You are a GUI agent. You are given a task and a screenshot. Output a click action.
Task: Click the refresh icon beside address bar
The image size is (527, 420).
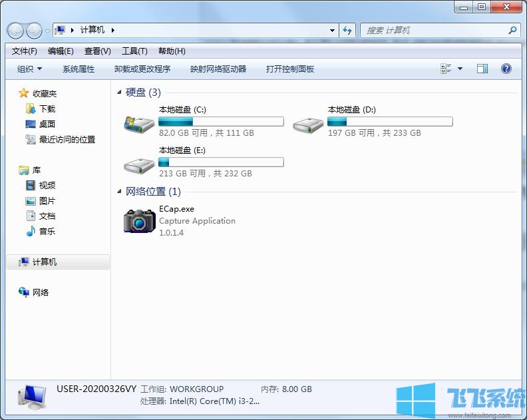pyautogui.click(x=347, y=30)
